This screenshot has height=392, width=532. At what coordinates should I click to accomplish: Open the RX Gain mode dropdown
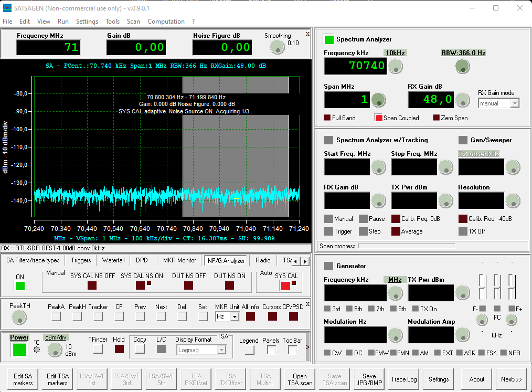pos(515,103)
